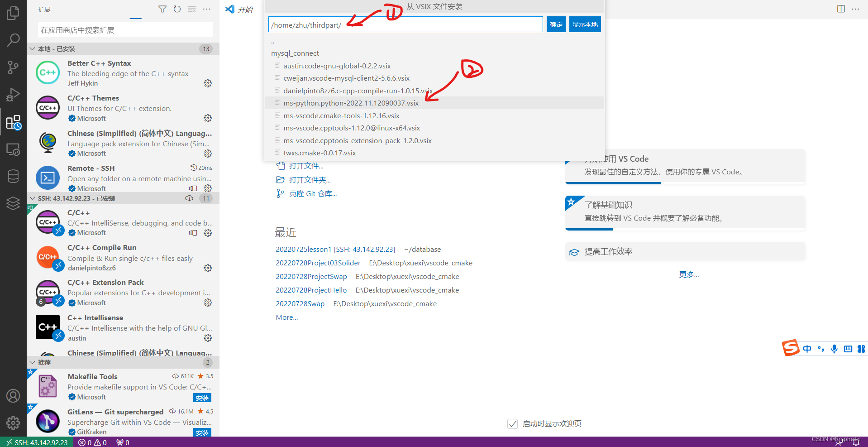Screen dimensions: 868x447
Task: Open recent 20220728ProjectSwap project
Action: coord(311,277)
